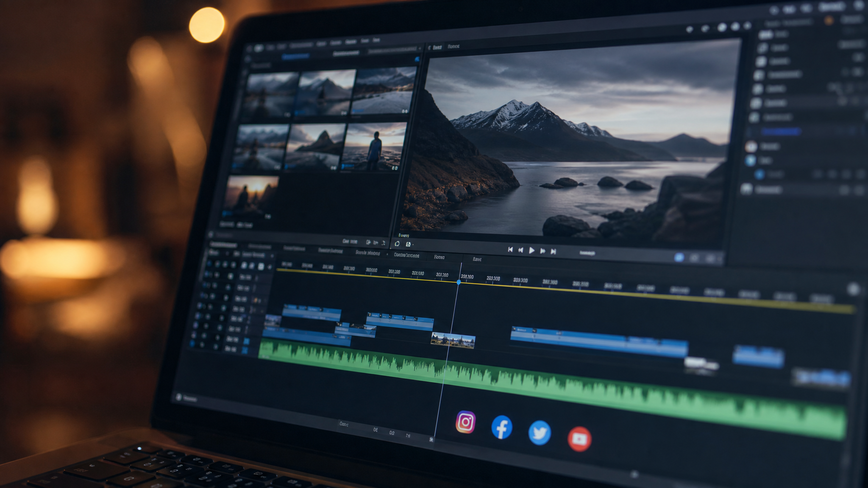The height and width of the screenshot is (488, 868).
Task: Select the landscape thumbnail clip at the playhead
Action: click(453, 340)
